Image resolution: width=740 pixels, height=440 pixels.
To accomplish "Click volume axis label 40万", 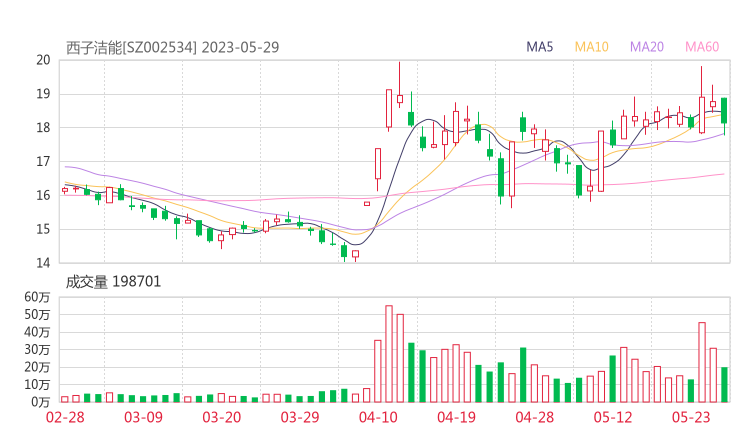I will pyautogui.click(x=37, y=332).
